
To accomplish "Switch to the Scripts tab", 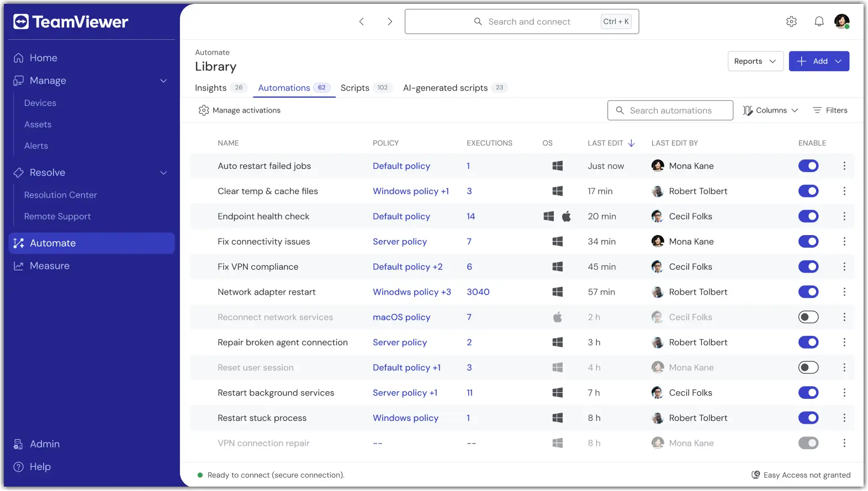I will point(366,88).
